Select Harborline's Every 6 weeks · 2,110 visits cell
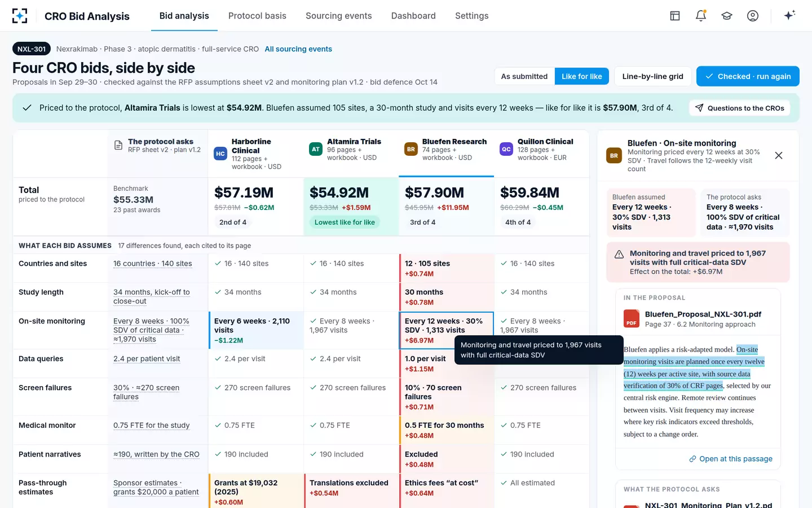The height and width of the screenshot is (508, 812). point(256,330)
